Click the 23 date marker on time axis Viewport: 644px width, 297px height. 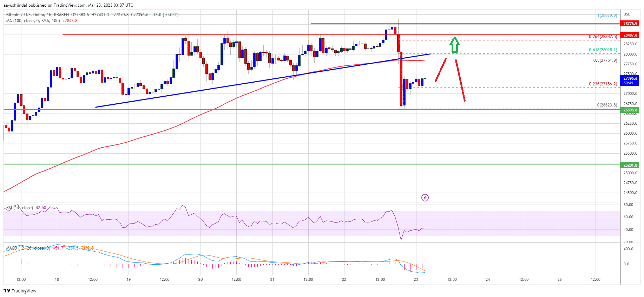click(x=416, y=280)
